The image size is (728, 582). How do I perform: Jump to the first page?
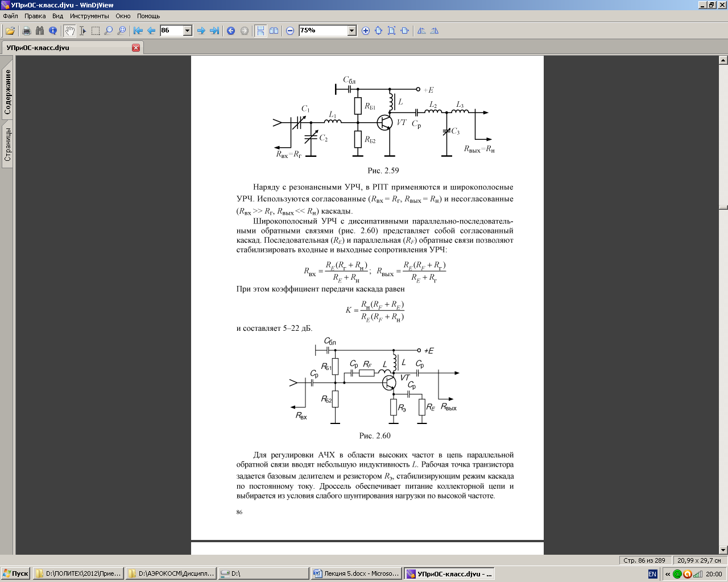click(138, 31)
